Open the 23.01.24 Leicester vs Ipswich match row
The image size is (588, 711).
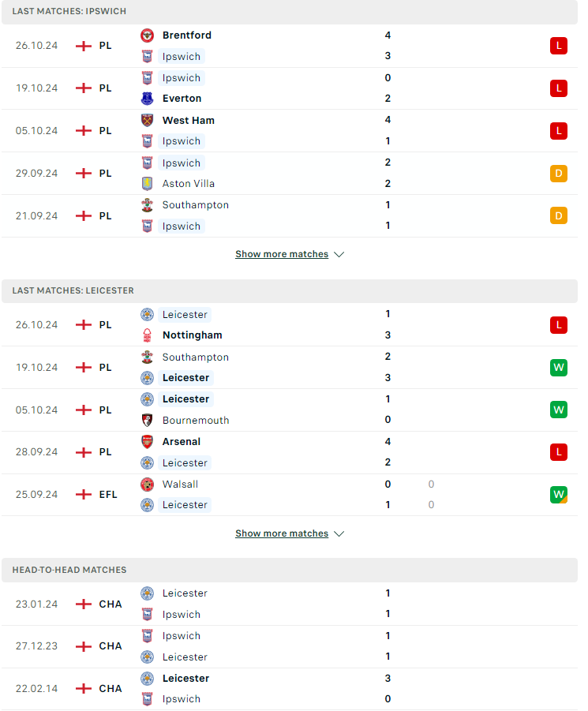tap(289, 604)
